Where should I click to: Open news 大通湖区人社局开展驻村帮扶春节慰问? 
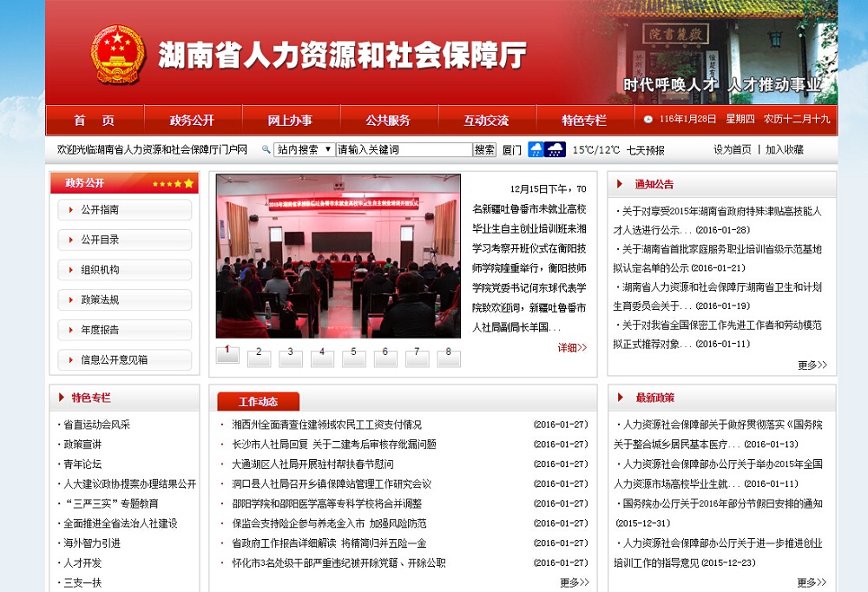(x=312, y=464)
